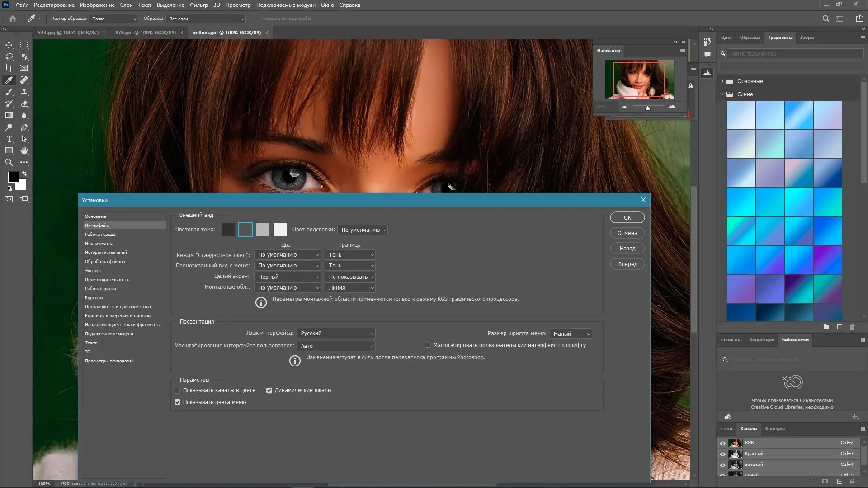Click Отмена button in dialog
Screen dimensions: 868x488
point(627,232)
